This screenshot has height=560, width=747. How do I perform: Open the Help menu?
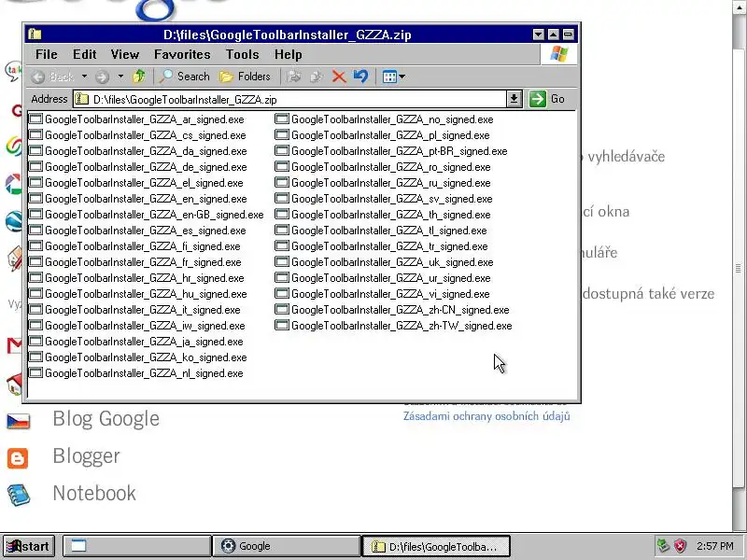pyautogui.click(x=288, y=54)
